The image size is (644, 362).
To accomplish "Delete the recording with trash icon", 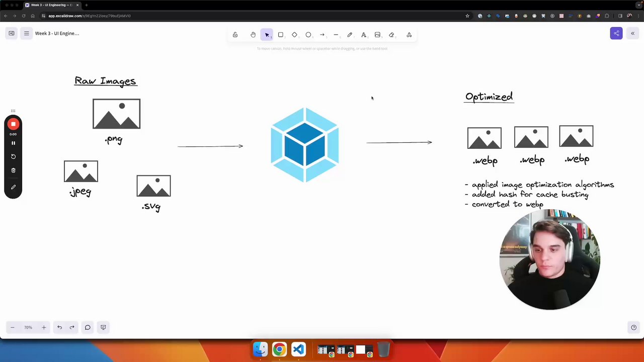I will (14, 170).
